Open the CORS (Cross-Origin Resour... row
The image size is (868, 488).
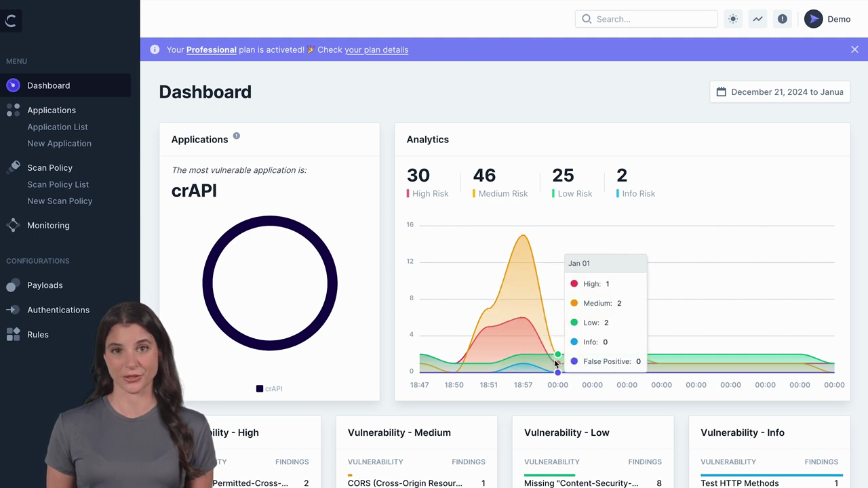416,483
